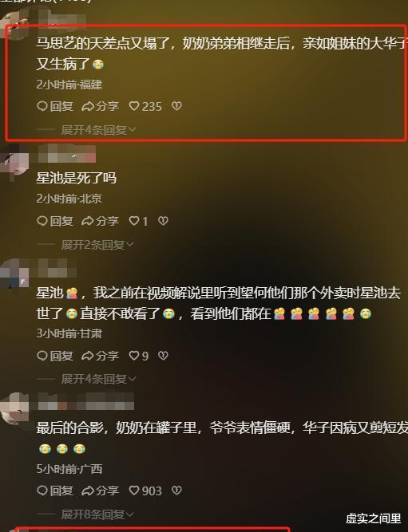Reply to the Guangxi comment
This screenshot has width=408, height=532.
pos(55,491)
